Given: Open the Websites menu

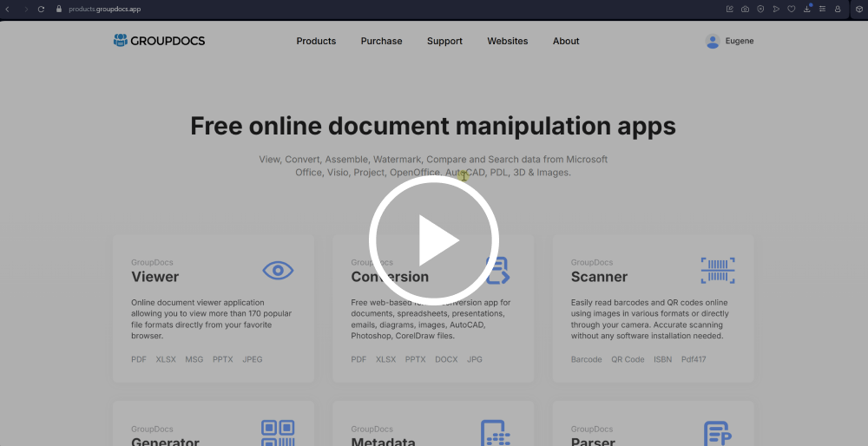Looking at the screenshot, I should point(508,41).
